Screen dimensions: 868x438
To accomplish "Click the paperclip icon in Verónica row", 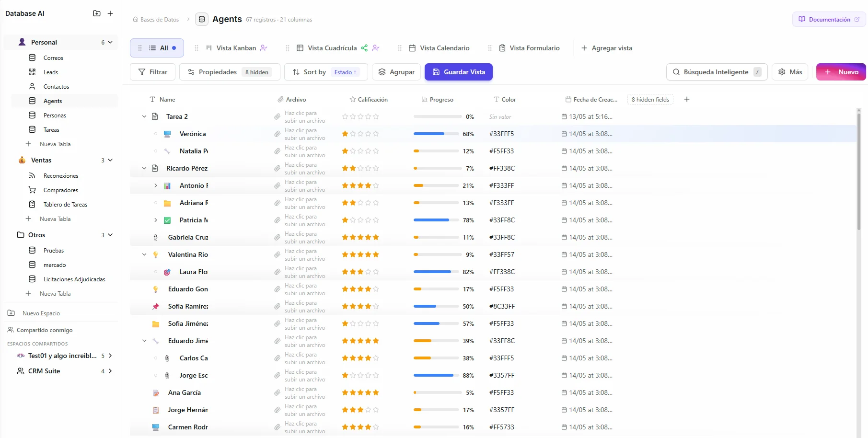I will pyautogui.click(x=277, y=134).
